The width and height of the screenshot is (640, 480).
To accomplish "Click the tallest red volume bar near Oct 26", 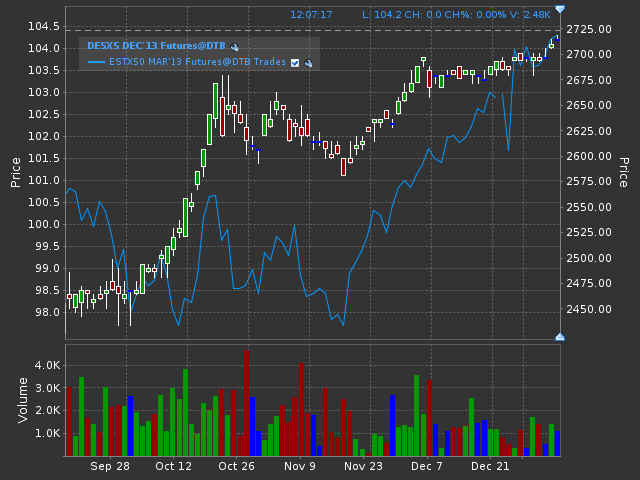I will pos(246,402).
